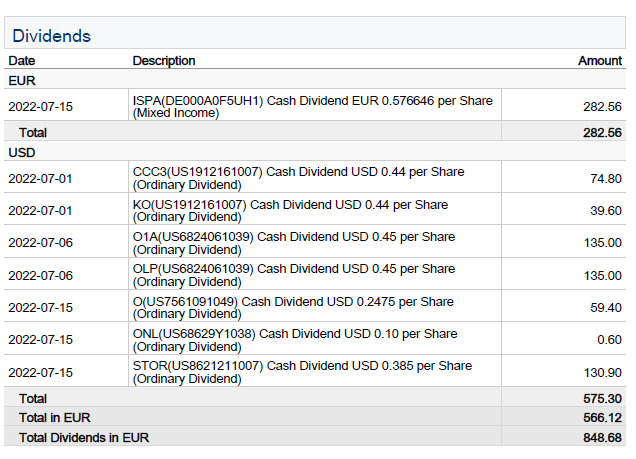Select the USD currency group row
This screenshot has height=459, width=636.
pos(22,152)
